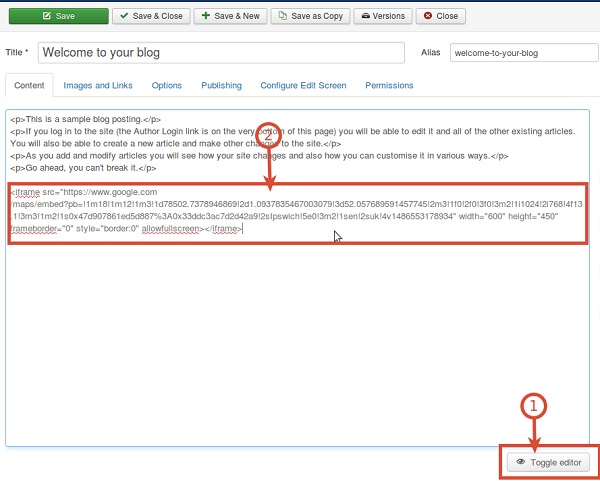The image size is (600, 481).
Task: Click Save as Copy button
Action: [310, 16]
